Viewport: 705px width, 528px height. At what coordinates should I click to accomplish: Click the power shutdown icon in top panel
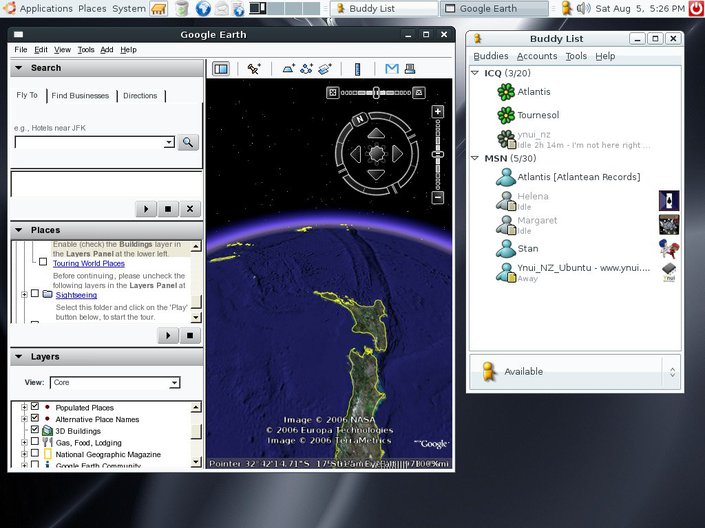click(697, 8)
